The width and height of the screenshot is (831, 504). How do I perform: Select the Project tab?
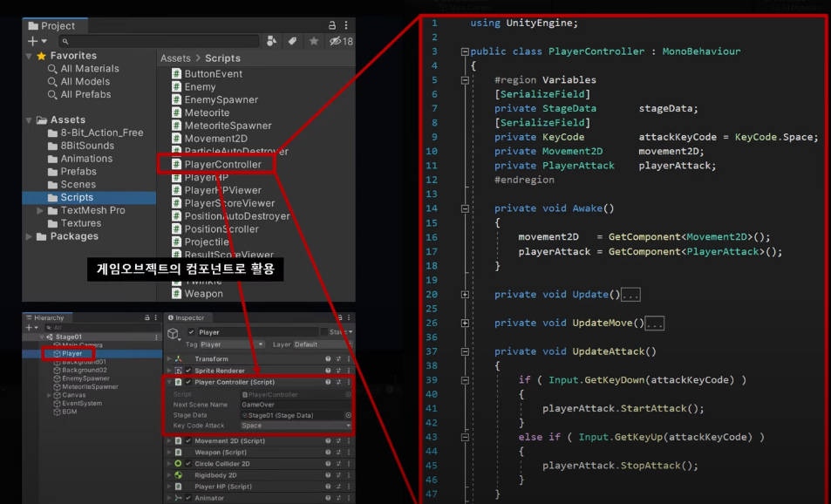pyautogui.click(x=55, y=25)
